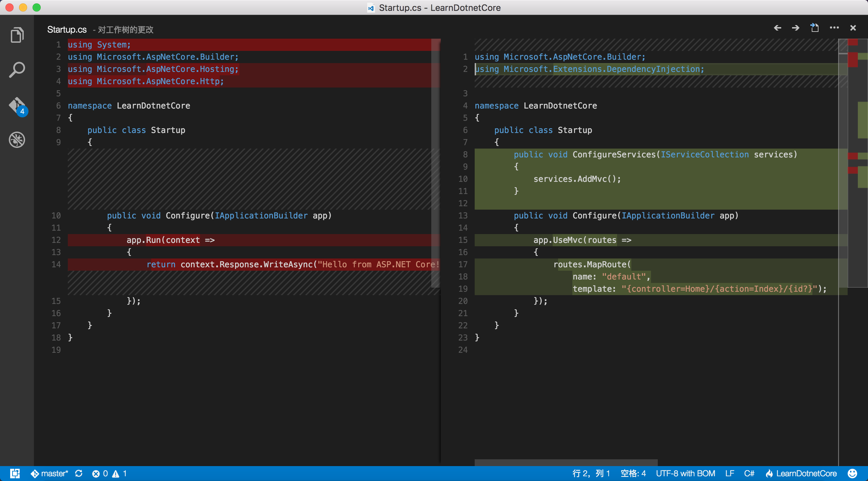Click 'using Microsoft.Extensions.DependencyInjection;' line
Image resolution: width=868 pixels, height=481 pixels.
tap(589, 69)
